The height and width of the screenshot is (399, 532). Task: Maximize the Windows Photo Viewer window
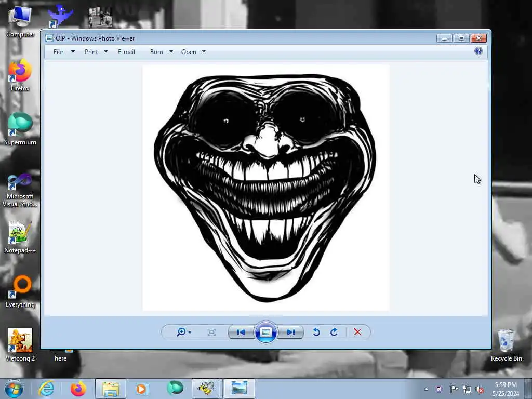tap(461, 38)
